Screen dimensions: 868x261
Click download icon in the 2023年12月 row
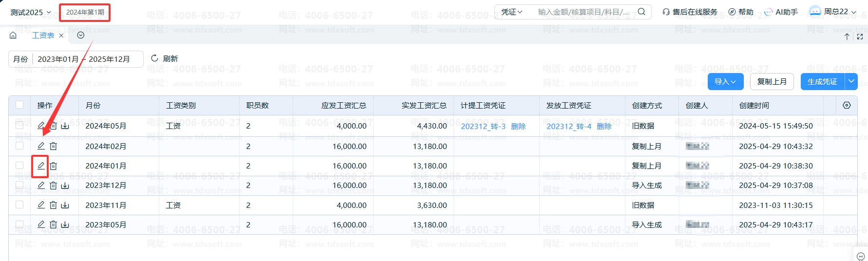(65, 186)
